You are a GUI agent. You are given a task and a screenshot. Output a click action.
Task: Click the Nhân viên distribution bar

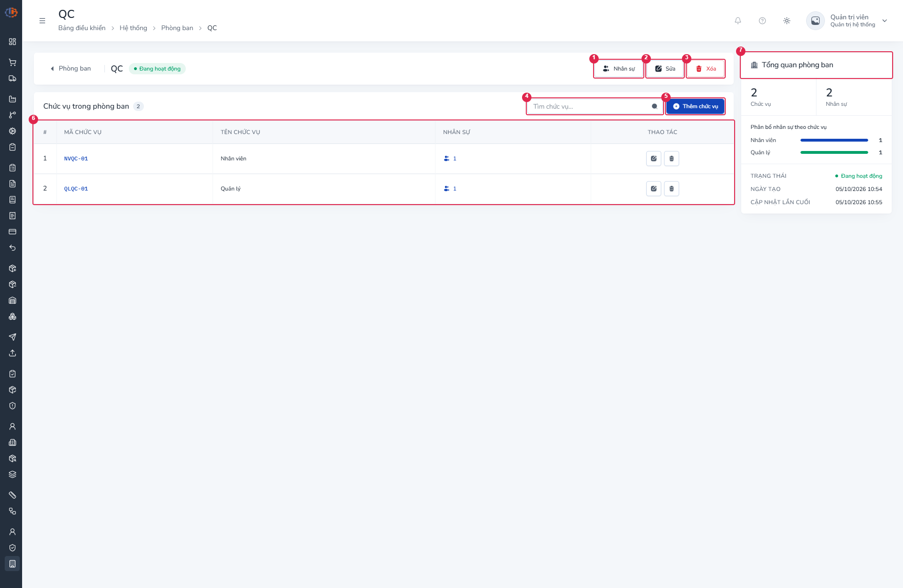point(834,140)
